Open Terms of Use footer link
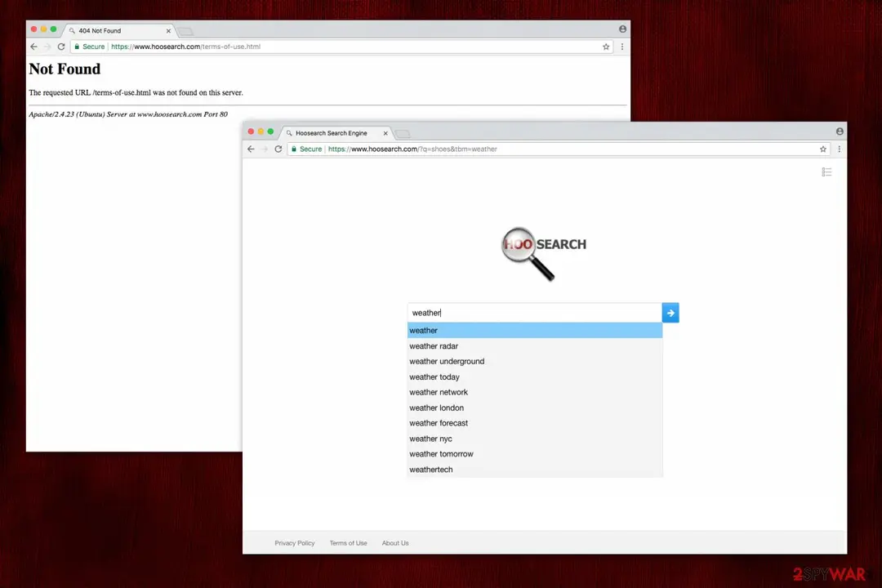The width and height of the screenshot is (882, 588). (348, 543)
